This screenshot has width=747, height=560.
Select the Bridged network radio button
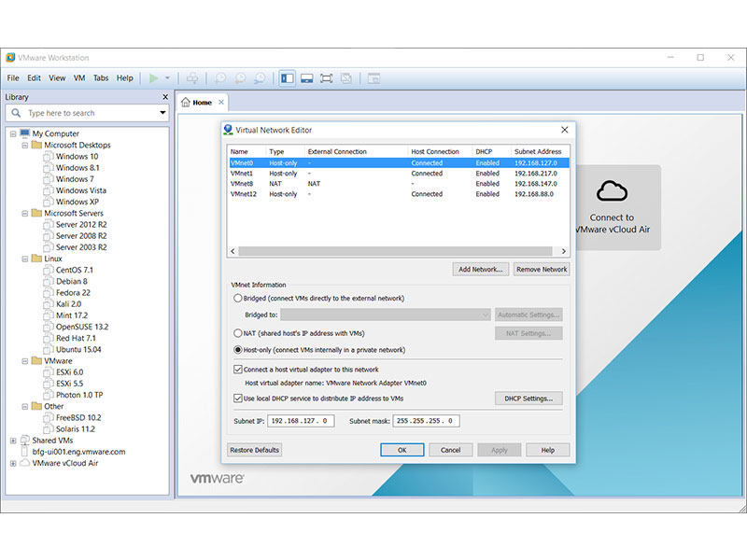[238, 298]
